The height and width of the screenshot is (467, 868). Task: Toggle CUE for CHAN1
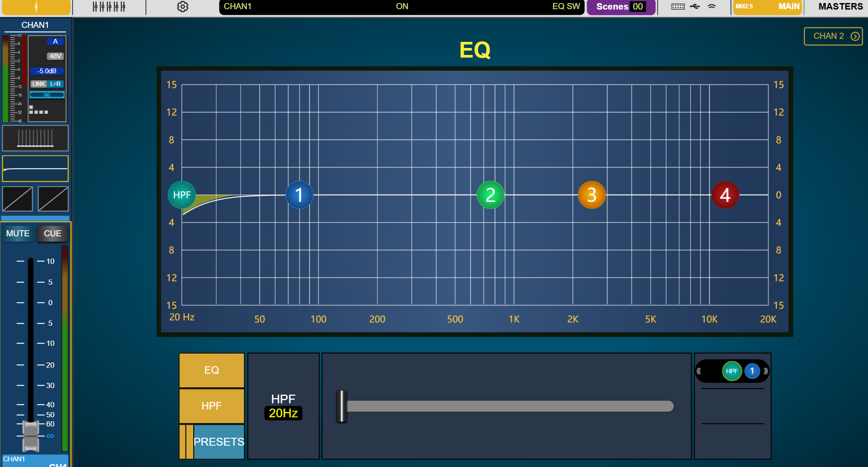click(52, 233)
